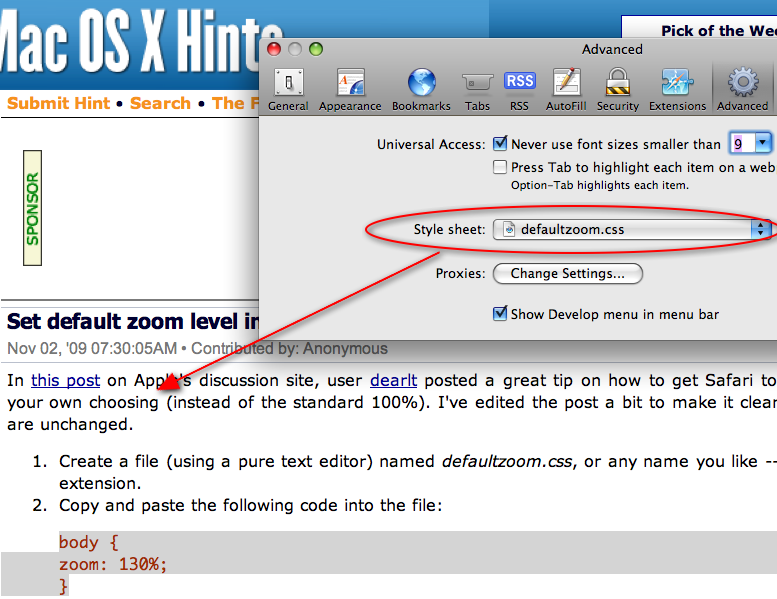The height and width of the screenshot is (599, 777).
Task: Toggle Never use font sizes smaller than
Action: [500, 144]
